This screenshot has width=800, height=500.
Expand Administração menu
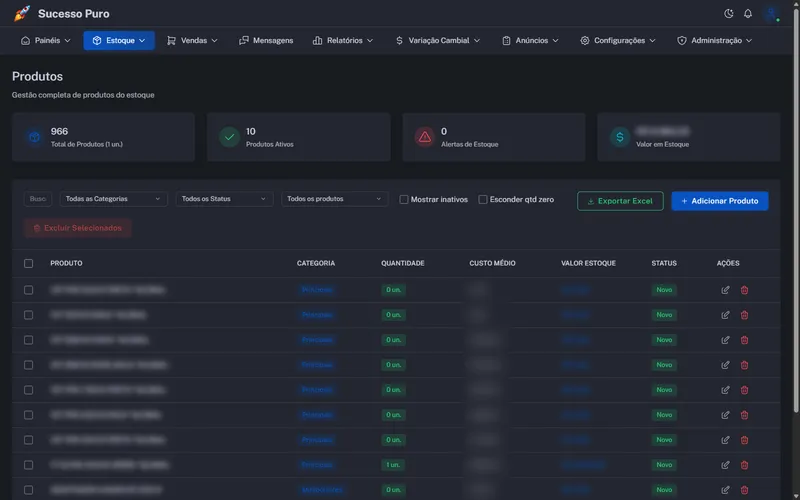coord(714,40)
